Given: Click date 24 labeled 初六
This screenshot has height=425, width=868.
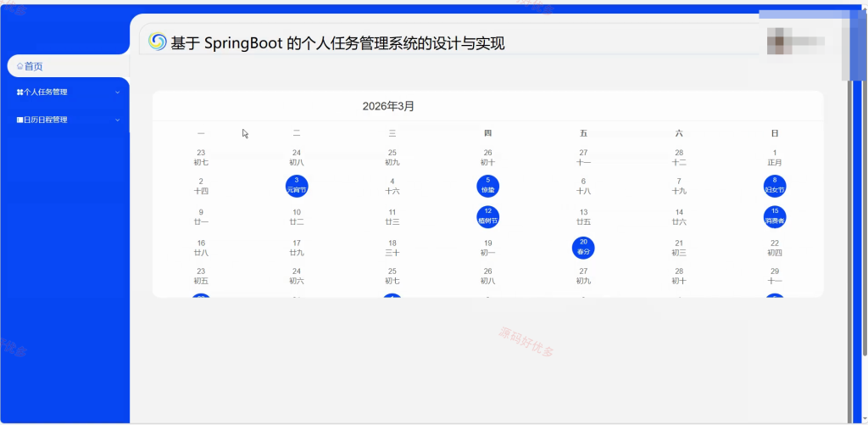Looking at the screenshot, I should (x=297, y=276).
